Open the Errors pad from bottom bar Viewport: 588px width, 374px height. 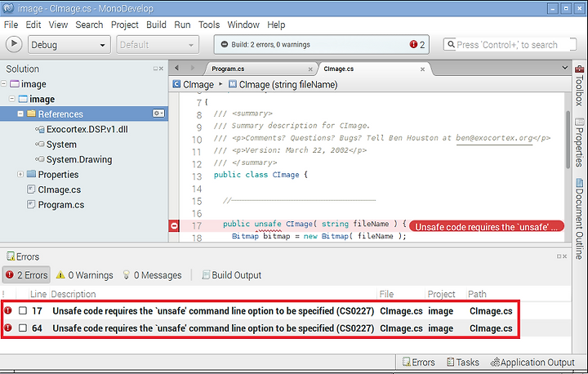[x=418, y=363]
